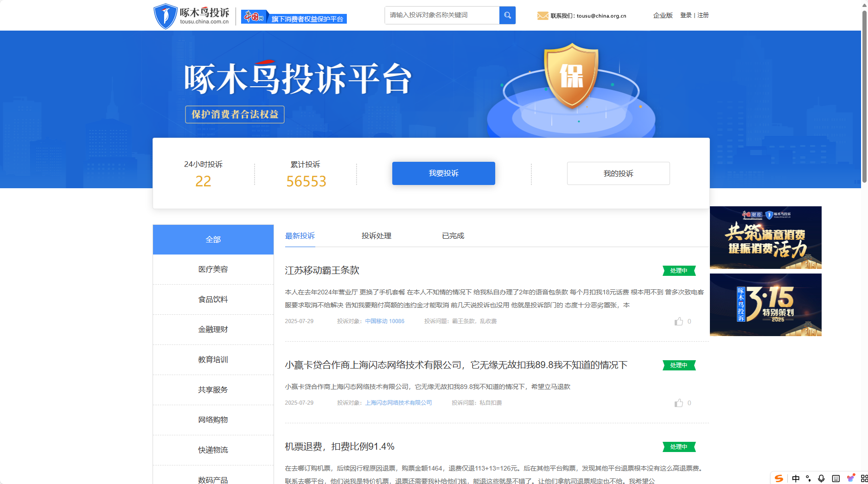Click the Sogou input method logo
The image size is (868, 484).
click(779, 478)
